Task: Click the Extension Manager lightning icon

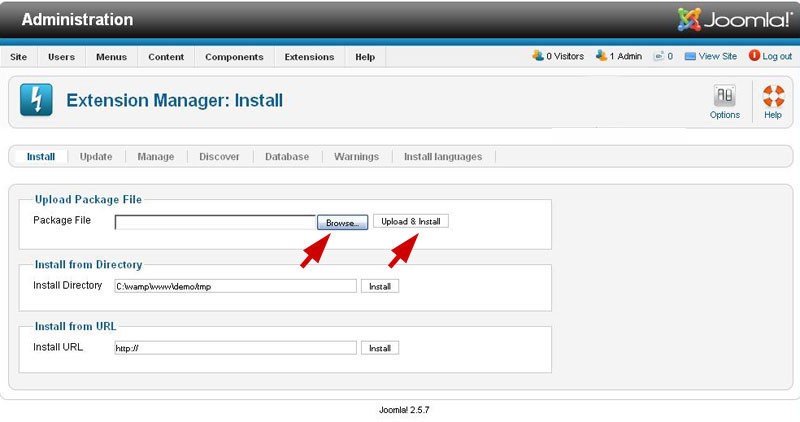Action: point(36,100)
